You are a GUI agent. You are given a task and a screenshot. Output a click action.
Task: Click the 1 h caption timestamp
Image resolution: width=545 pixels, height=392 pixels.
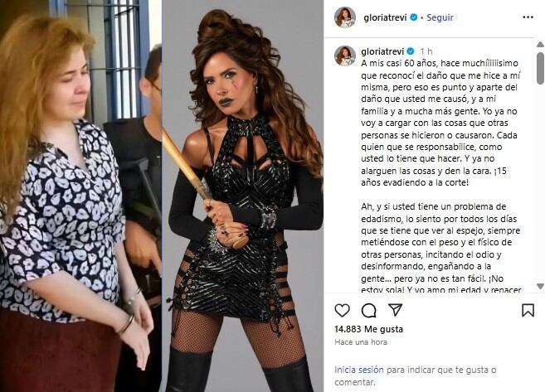point(426,51)
